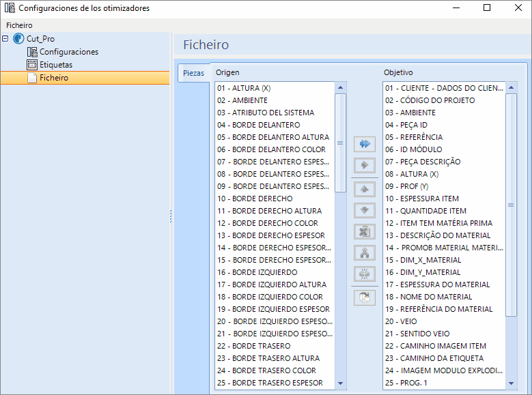Select '18 - BORDE IZQUIERDO COLOR'
Image resolution: width=532 pixels, height=395 pixels.
[275, 297]
